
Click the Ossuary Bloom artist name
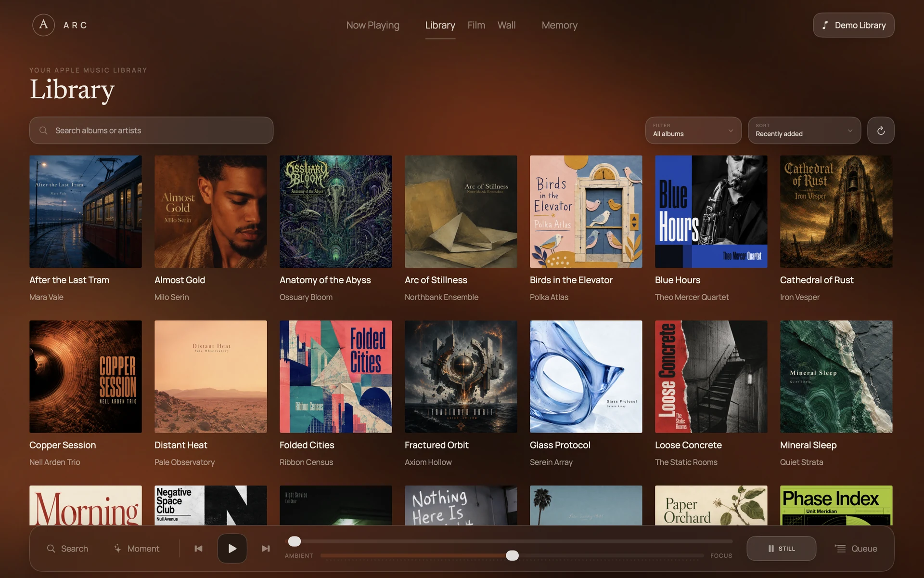pyautogui.click(x=306, y=297)
